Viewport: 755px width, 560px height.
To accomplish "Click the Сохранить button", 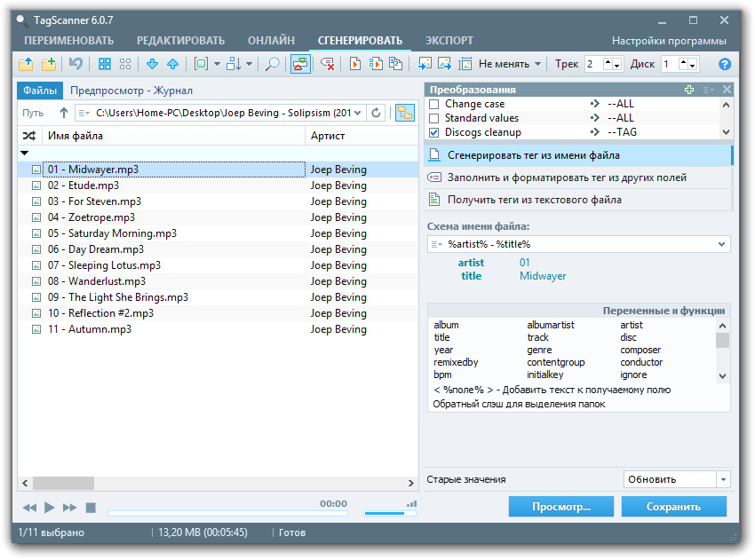I will click(x=673, y=507).
